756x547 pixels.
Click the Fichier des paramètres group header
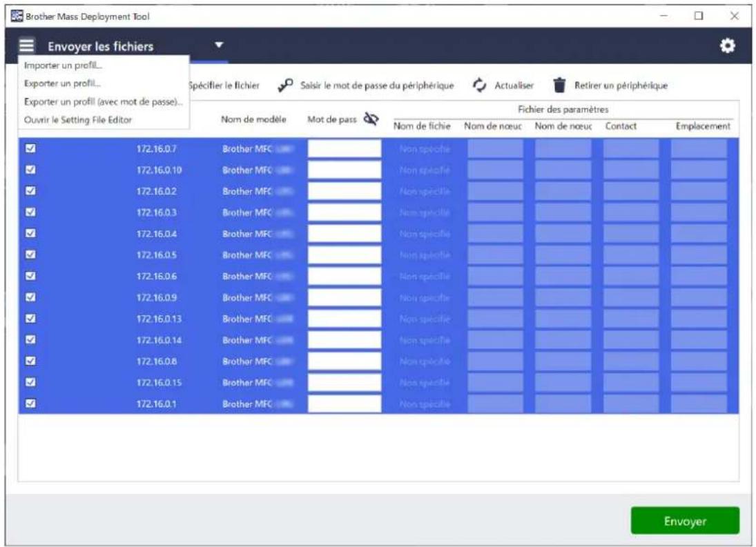[x=563, y=109]
